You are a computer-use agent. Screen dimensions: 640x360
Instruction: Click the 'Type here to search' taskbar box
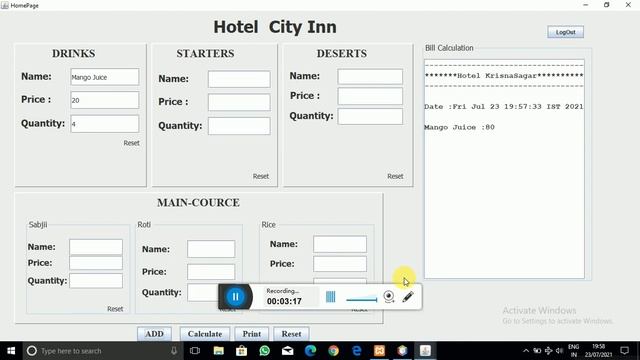click(102, 351)
